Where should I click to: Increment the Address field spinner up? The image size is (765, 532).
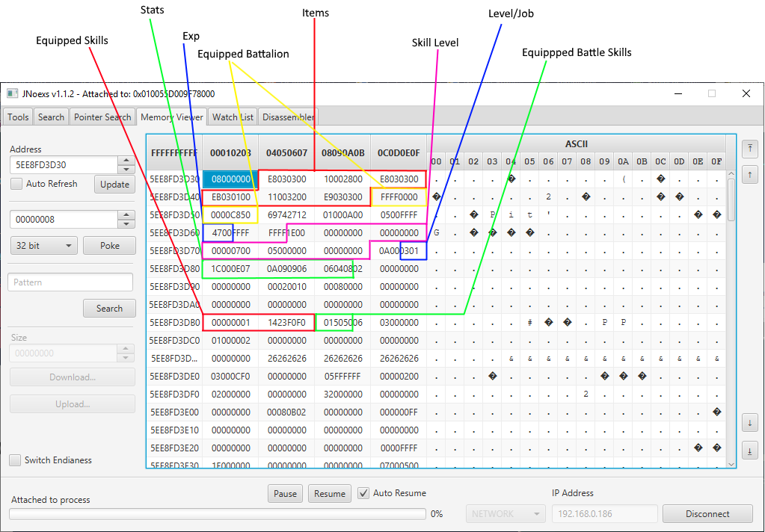(126, 161)
